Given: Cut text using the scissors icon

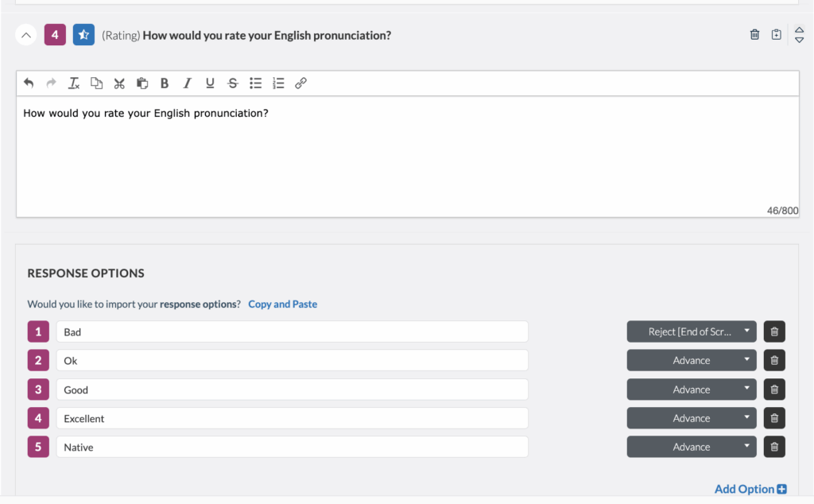Looking at the screenshot, I should [119, 83].
